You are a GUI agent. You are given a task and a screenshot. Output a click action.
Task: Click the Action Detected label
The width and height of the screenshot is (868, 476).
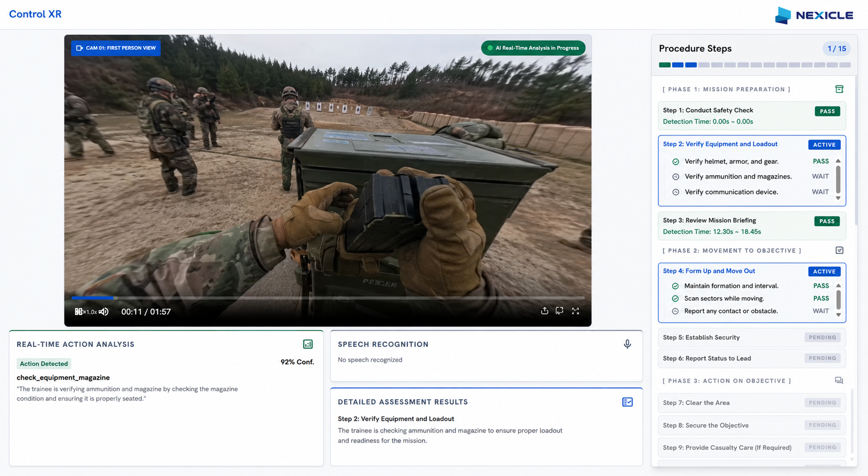point(44,364)
